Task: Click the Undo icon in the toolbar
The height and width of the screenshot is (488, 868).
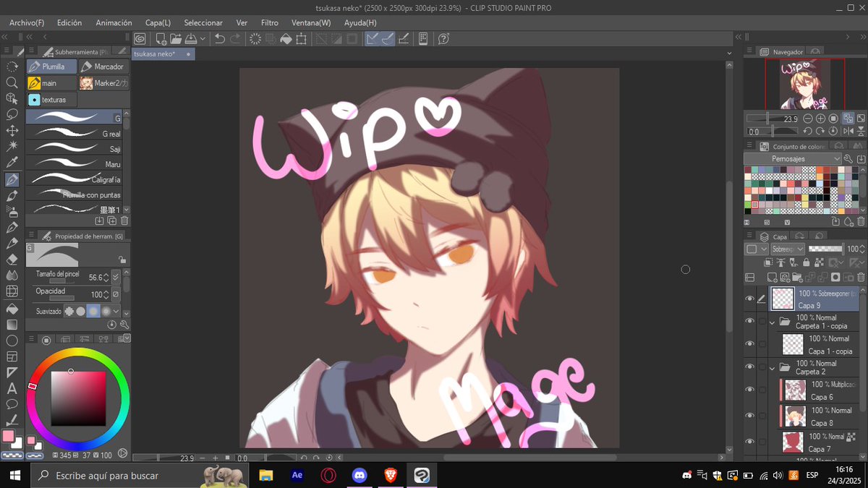Action: [x=218, y=38]
